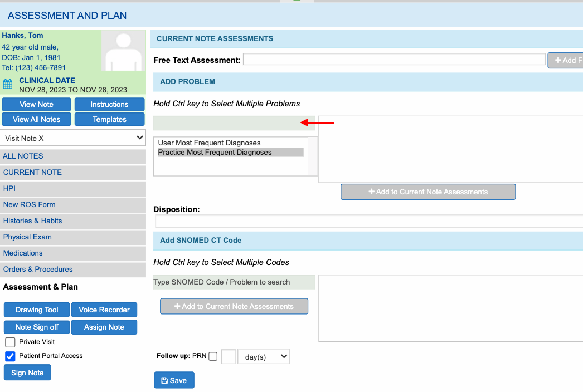The height and width of the screenshot is (392, 583).
Task: Launch the Voice Recorder
Action: [x=104, y=310]
